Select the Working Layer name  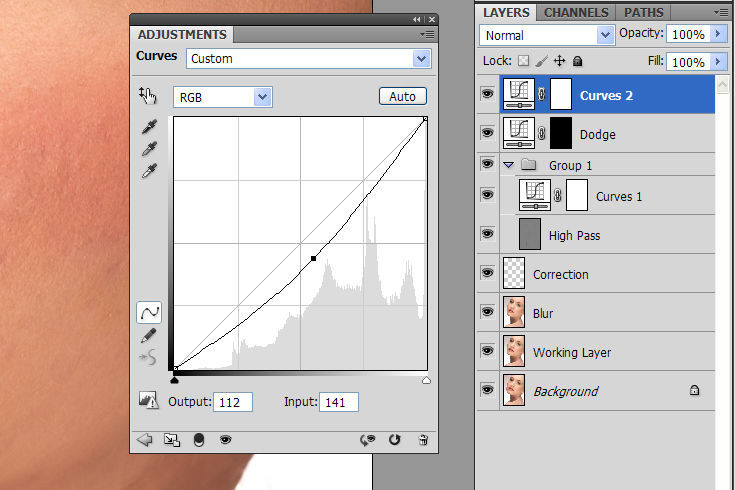(572, 352)
